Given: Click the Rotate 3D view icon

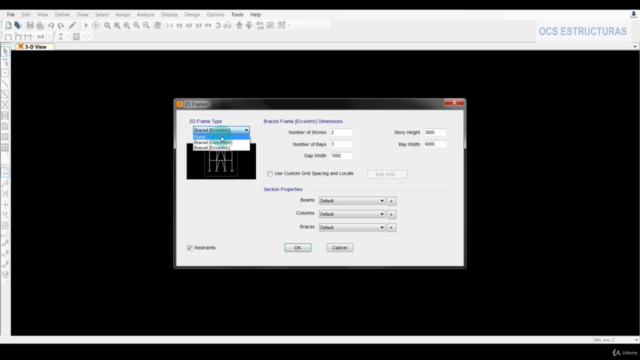Looking at the screenshot, I should tap(218, 25).
